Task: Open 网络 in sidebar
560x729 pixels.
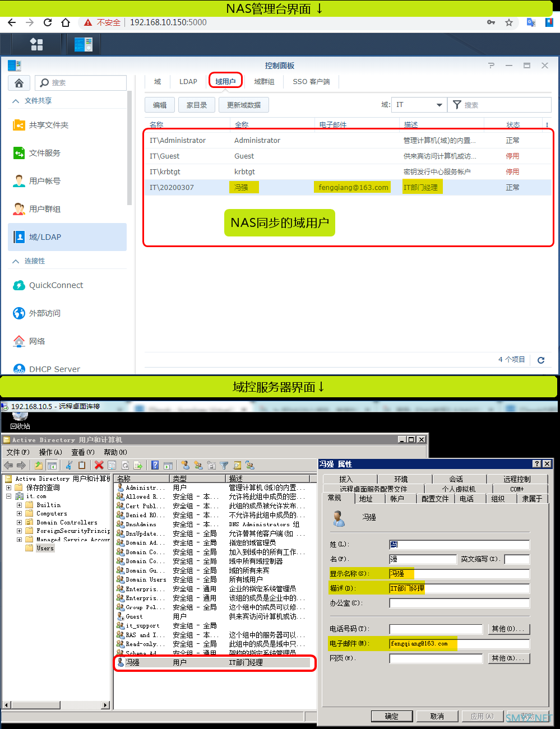Action: [67, 341]
